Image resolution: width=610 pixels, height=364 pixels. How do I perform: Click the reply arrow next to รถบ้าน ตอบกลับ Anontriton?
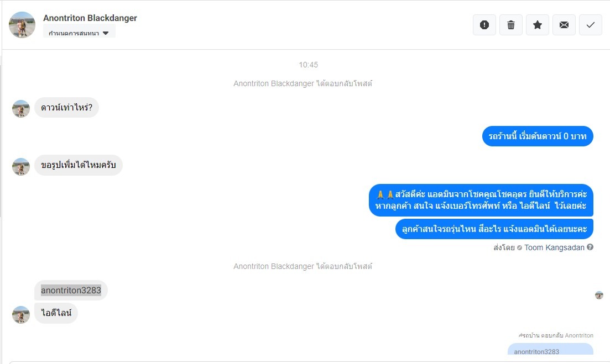click(x=520, y=335)
